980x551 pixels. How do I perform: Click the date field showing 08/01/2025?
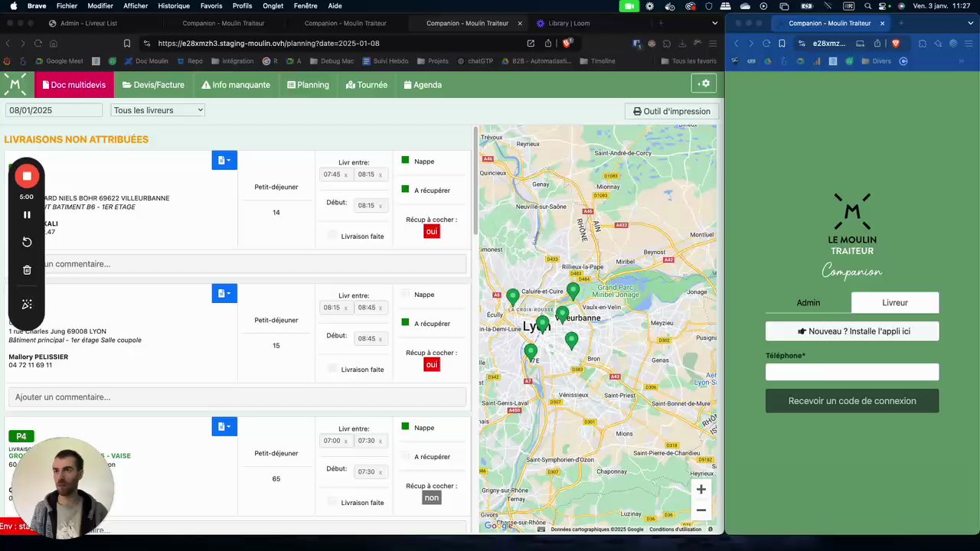pos(54,110)
